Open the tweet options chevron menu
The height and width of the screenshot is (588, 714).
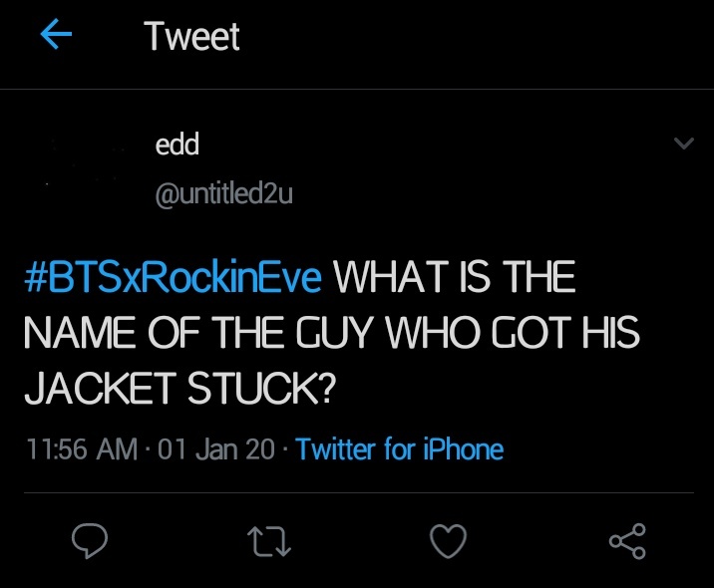tap(683, 145)
